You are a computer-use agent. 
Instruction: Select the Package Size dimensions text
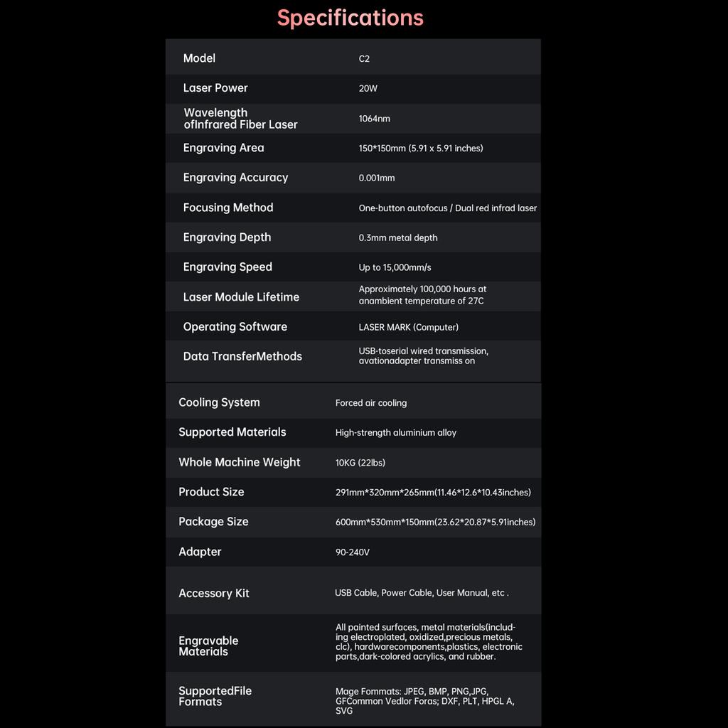point(435,523)
